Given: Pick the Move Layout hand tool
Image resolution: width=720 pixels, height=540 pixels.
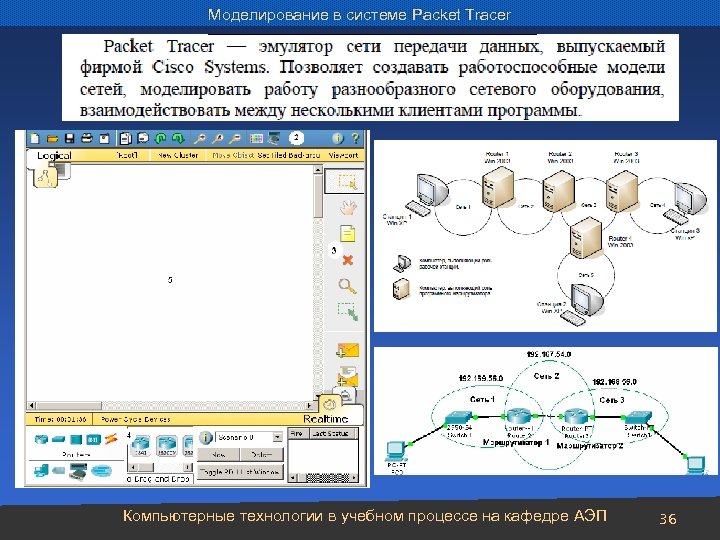Looking at the screenshot, I should 348,207.
